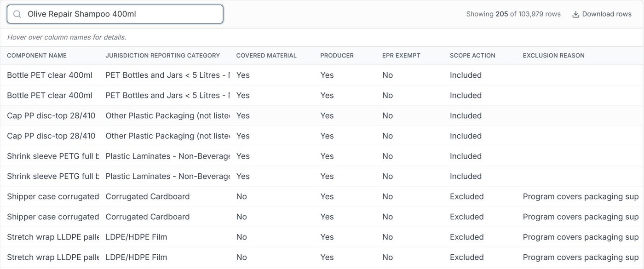Select the second Shipper case corrugated cell
644x269 pixels.
click(53, 217)
